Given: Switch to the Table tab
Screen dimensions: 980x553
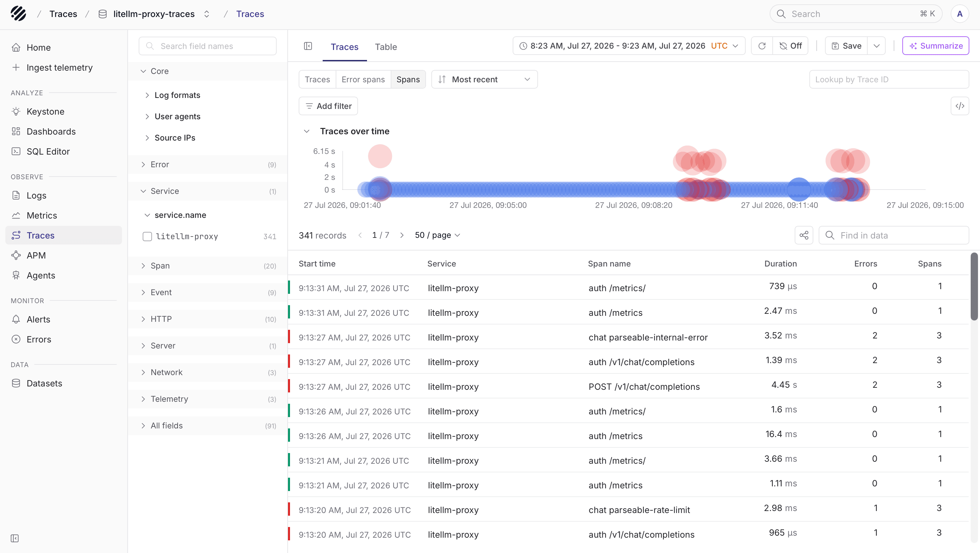Looking at the screenshot, I should 385,47.
